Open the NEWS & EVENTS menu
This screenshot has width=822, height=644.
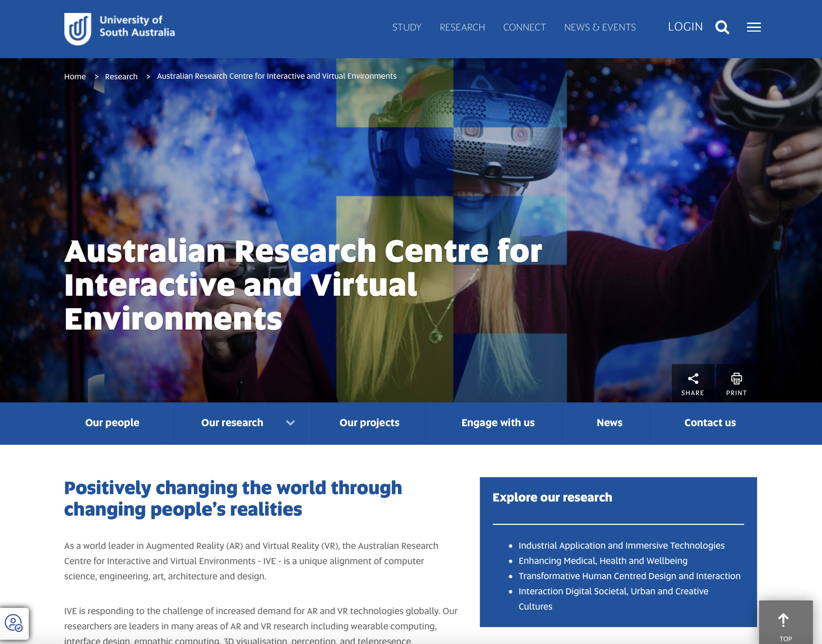click(x=599, y=27)
